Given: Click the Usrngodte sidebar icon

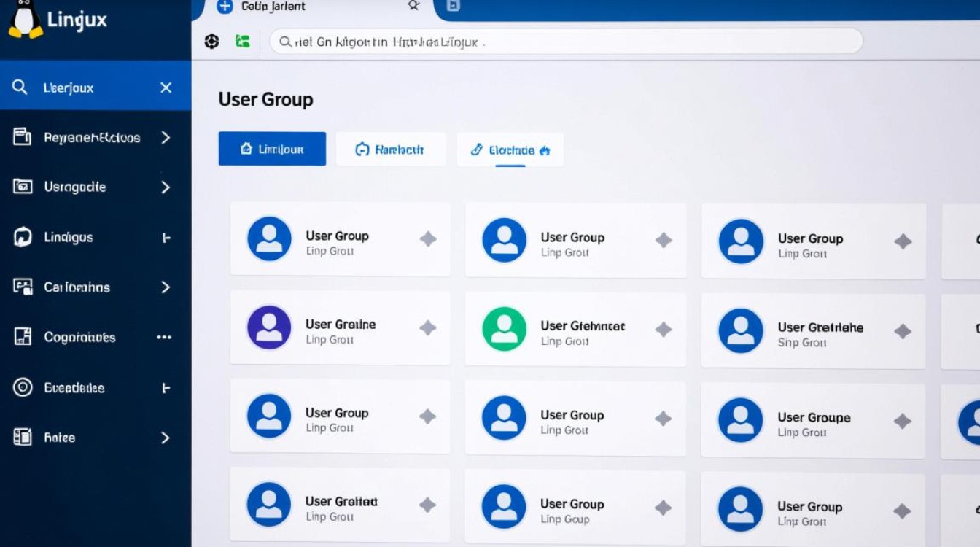Looking at the screenshot, I should tap(23, 187).
